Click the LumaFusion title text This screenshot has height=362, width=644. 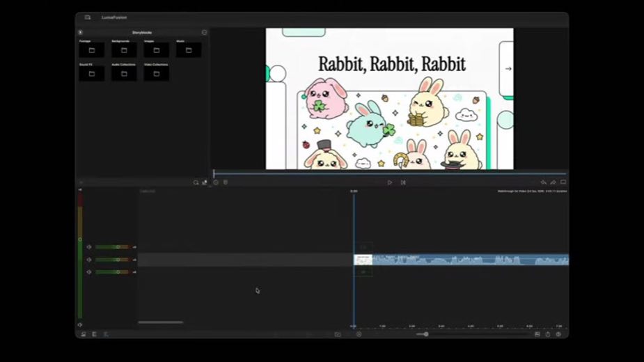[114, 17]
